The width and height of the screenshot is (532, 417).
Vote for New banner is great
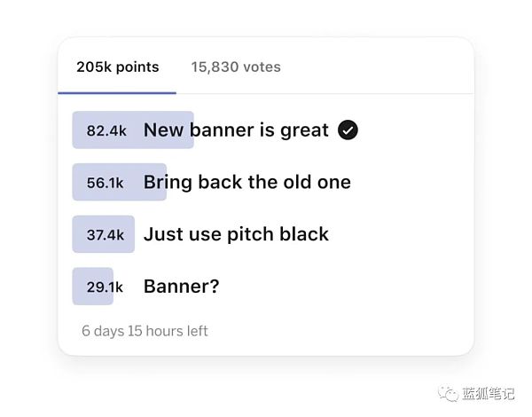236,130
